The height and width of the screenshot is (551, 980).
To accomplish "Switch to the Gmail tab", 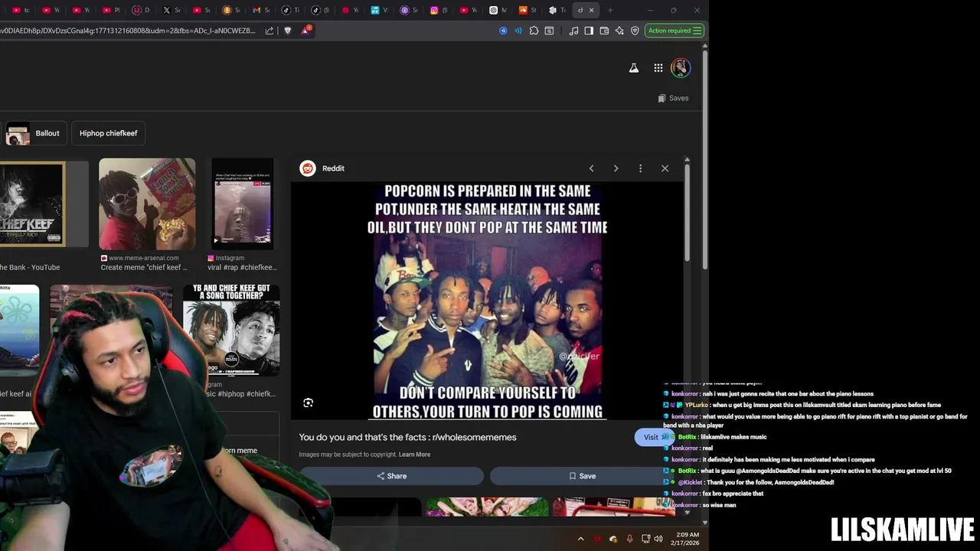I will pyautogui.click(x=260, y=10).
